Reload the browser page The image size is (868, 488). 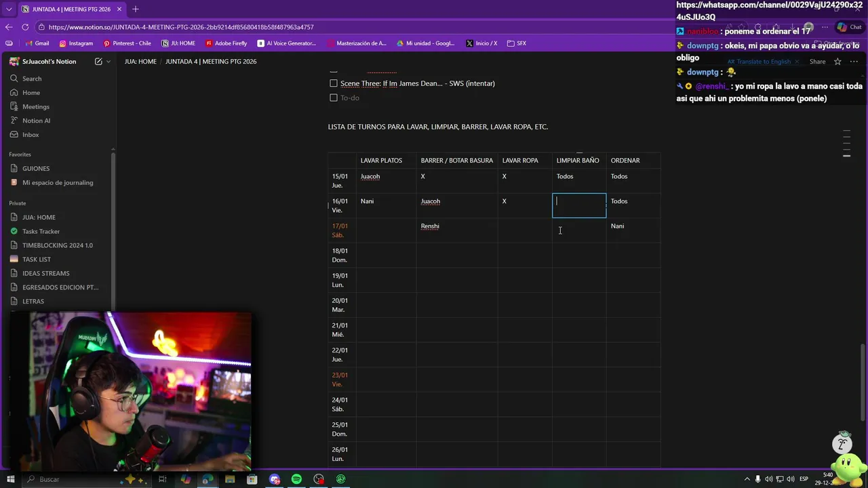click(x=25, y=27)
